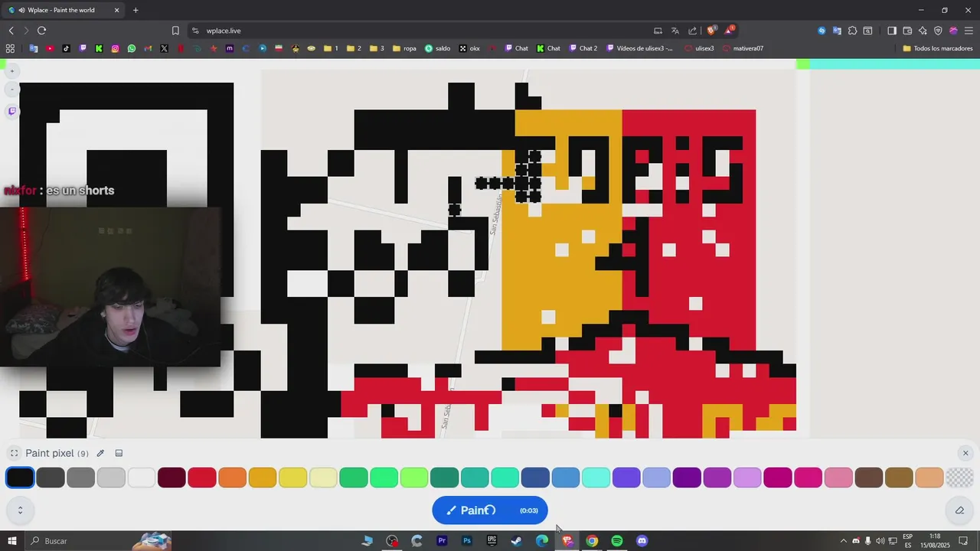Image resolution: width=980 pixels, height=551 pixels.
Task: Open 'Videos de ulisex3' bookmark
Action: [640, 48]
